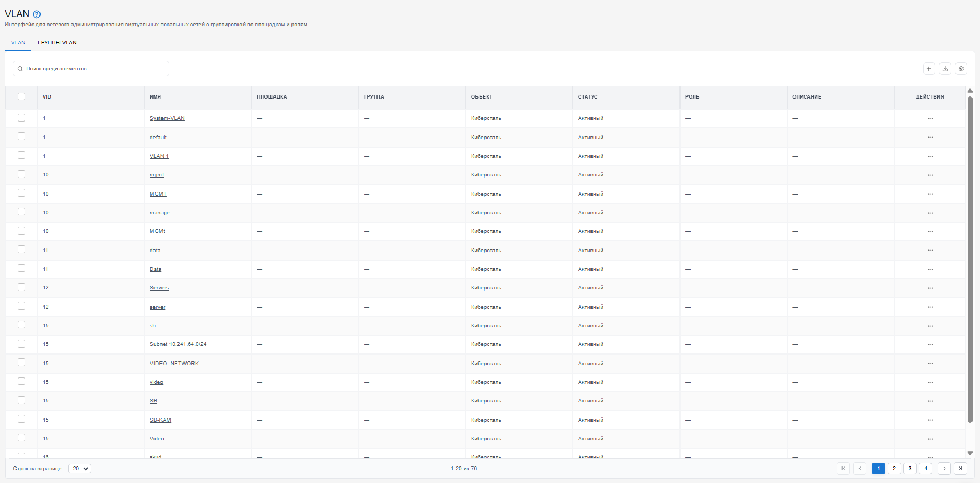Viewport: 980px width, 483px height.
Task: Focus the search among elements field
Action: click(91, 69)
